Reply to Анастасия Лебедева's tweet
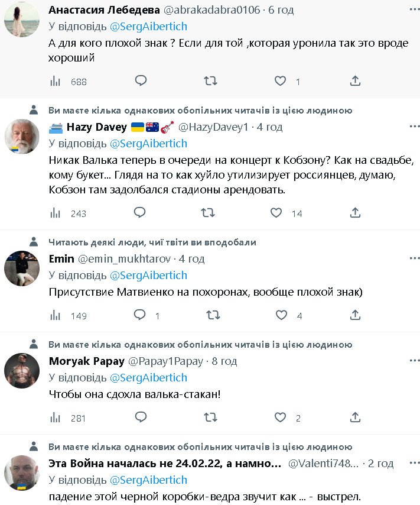The image size is (420, 505). (x=140, y=81)
